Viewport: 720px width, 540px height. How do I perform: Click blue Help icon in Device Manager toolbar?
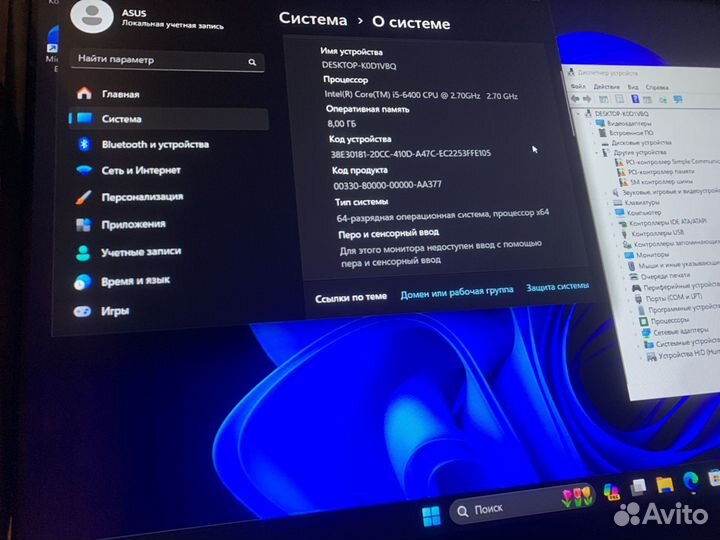[635, 99]
